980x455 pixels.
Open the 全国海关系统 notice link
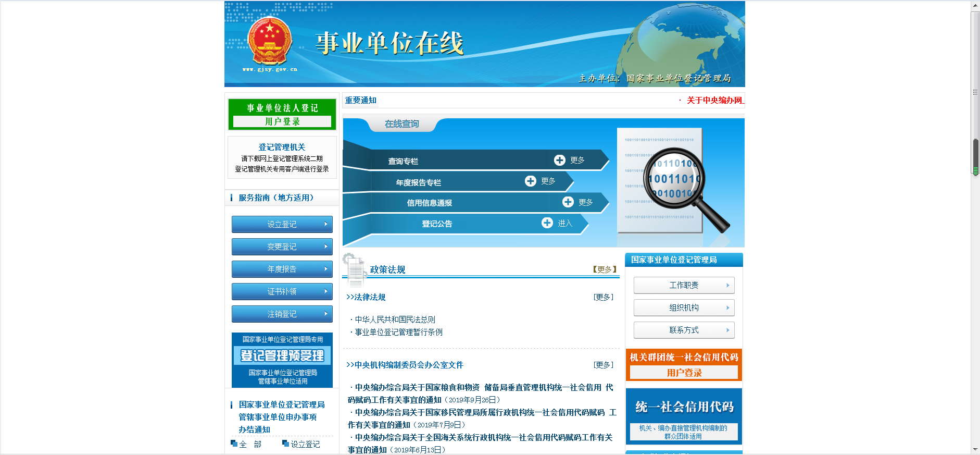point(480,444)
